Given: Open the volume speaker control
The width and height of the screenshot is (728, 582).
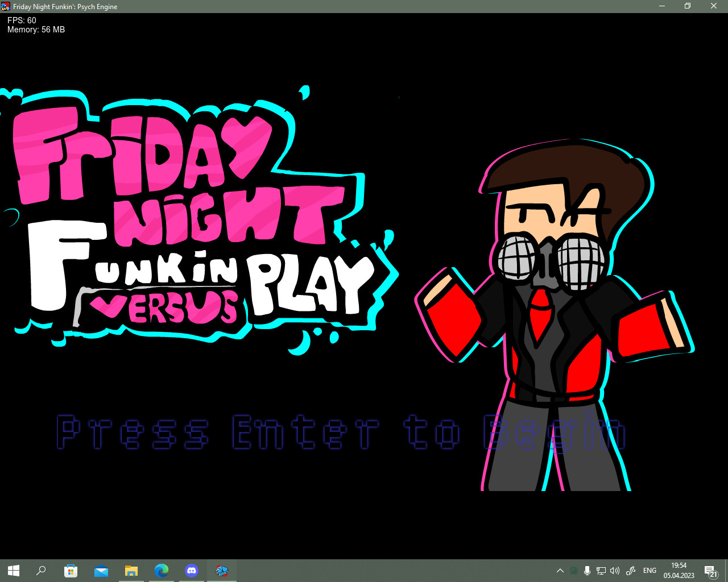Looking at the screenshot, I should coord(615,571).
